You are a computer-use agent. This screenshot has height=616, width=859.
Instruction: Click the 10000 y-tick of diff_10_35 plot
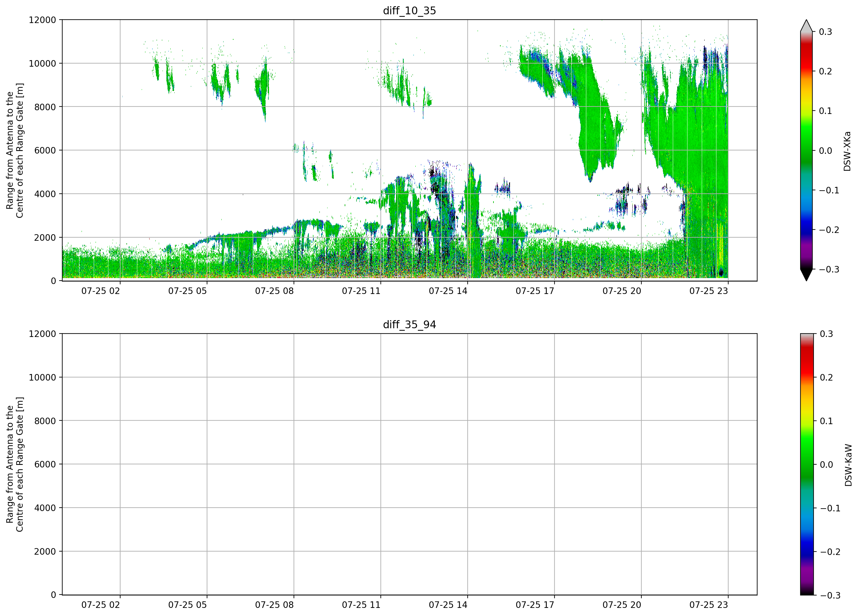42,64
